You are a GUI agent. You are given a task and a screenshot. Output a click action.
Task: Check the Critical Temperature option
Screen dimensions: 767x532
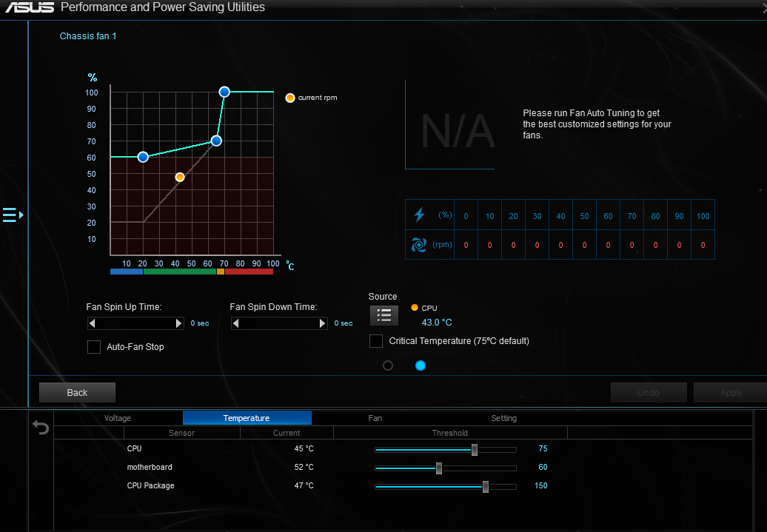[375, 341]
